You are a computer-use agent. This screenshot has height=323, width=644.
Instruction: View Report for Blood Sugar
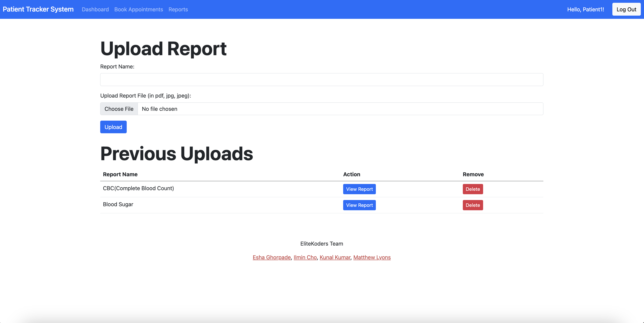359,205
